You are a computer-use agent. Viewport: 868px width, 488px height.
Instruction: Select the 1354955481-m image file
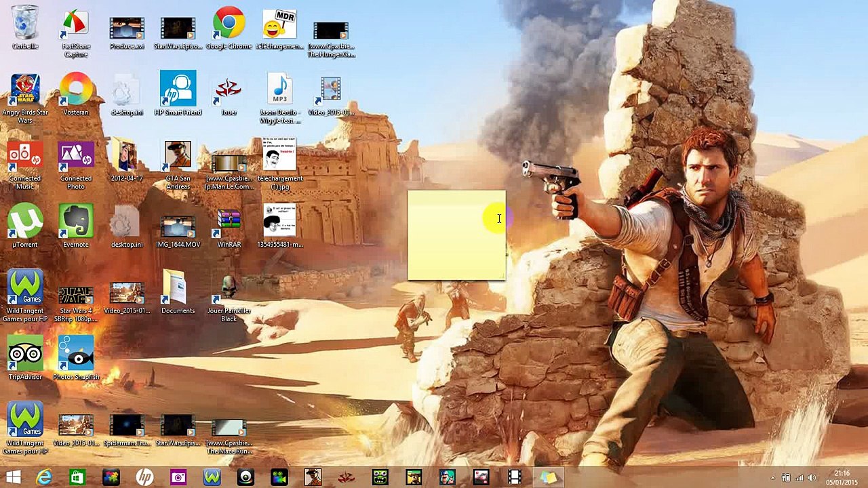click(279, 226)
